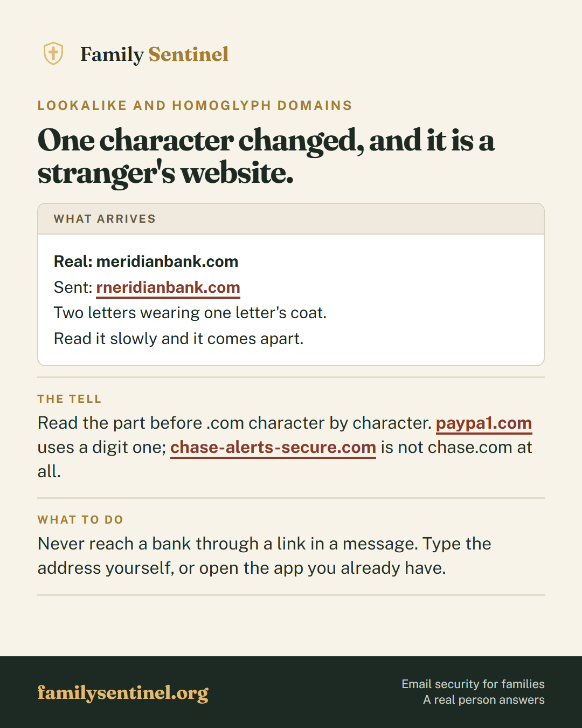582x728 pixels.
Task: Click the Family Sentinel brand name
Action: (x=154, y=54)
